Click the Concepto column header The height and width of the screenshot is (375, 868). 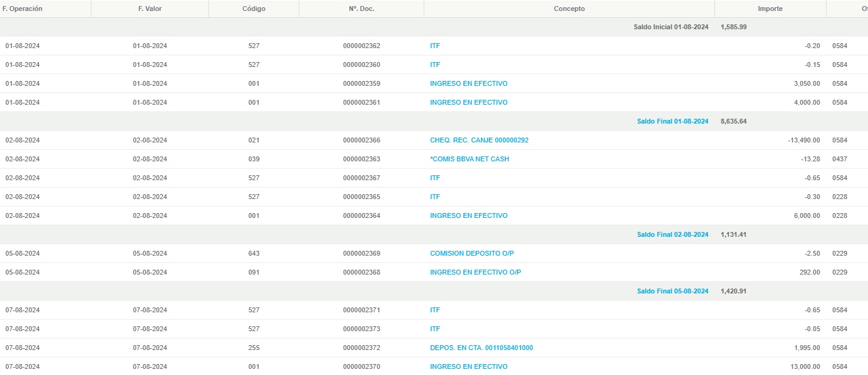[569, 9]
